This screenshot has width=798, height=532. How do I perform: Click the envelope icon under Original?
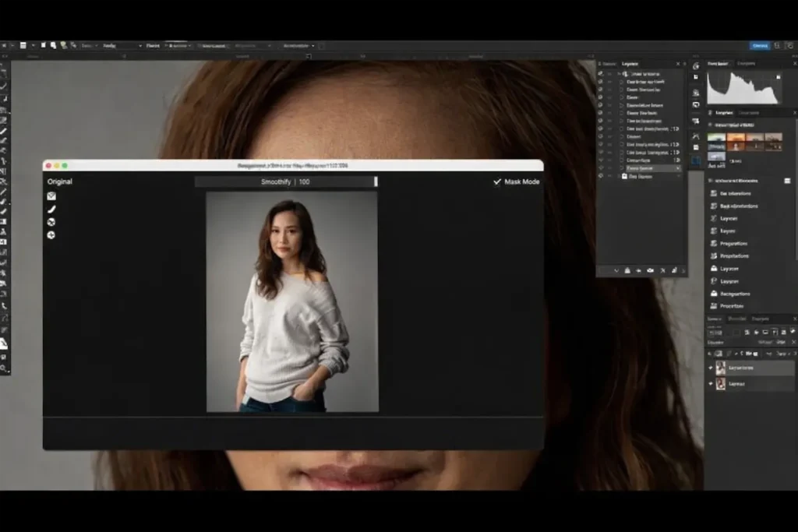point(51,196)
